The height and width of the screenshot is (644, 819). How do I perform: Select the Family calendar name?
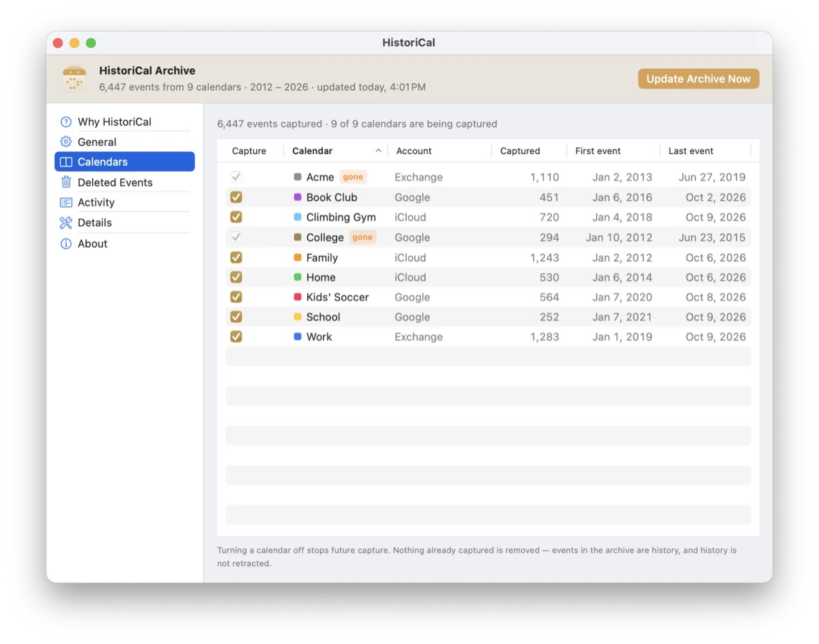322,257
